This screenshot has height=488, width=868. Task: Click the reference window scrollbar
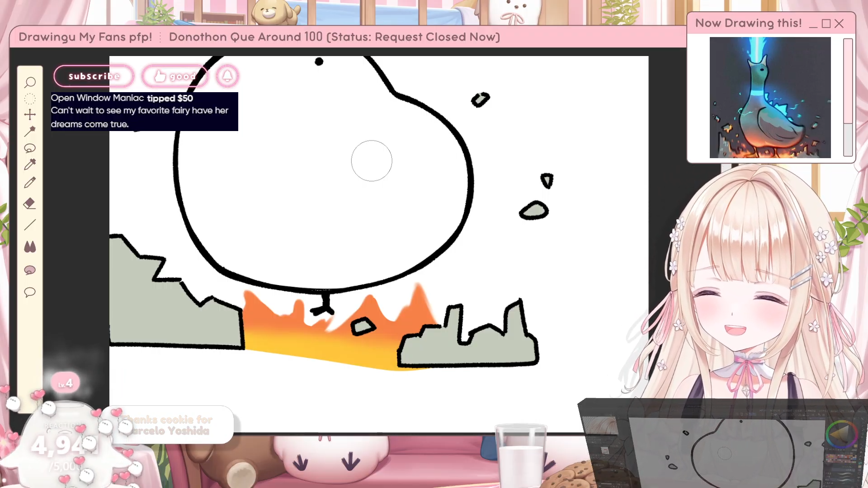click(x=848, y=97)
